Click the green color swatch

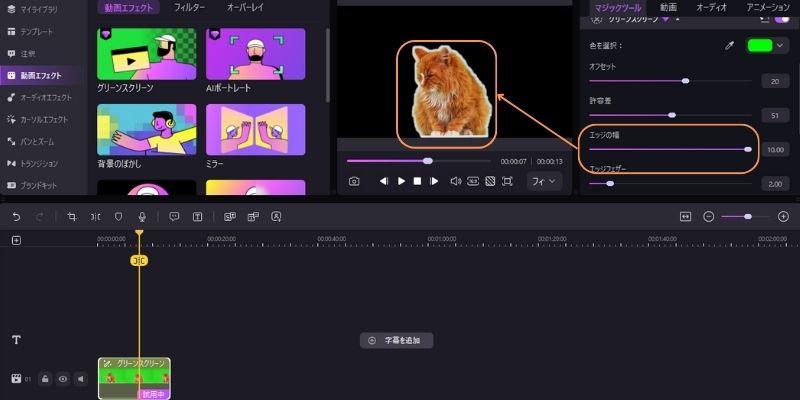(760, 46)
